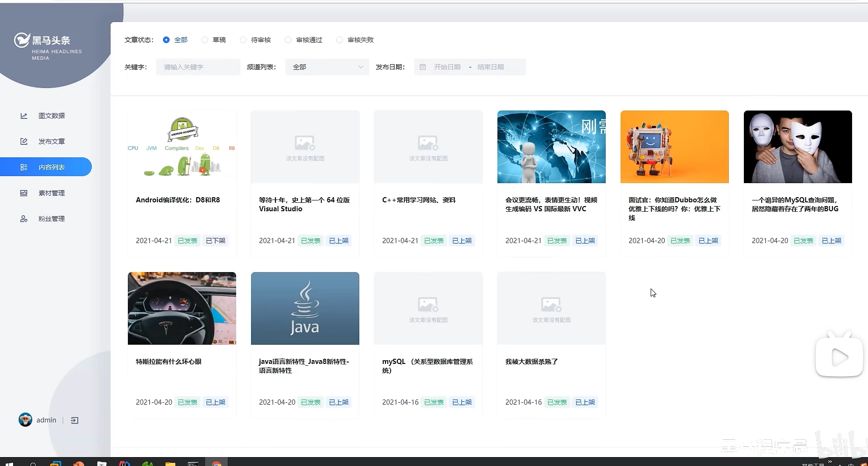Click the 已发表 tag on the mySQL 关系型数据库 card
868x466 pixels.
tap(434, 402)
